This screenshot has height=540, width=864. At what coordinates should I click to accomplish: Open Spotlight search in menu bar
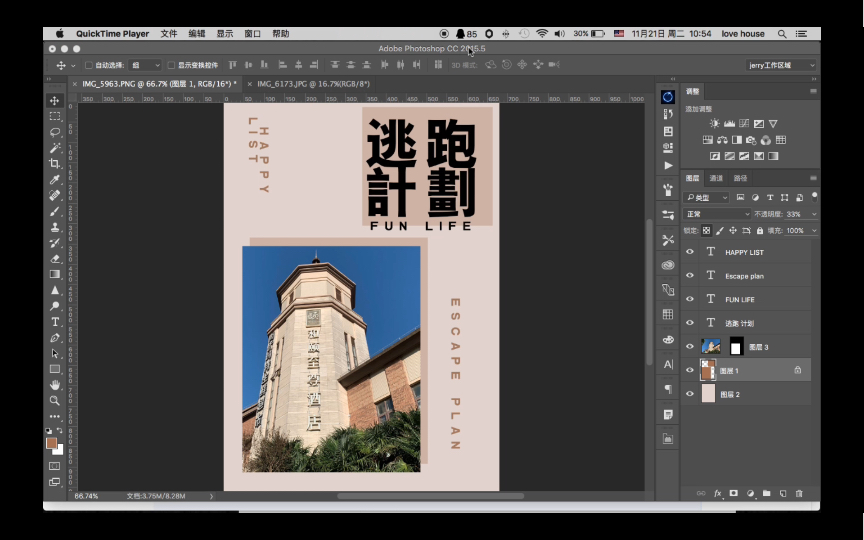tap(781, 34)
